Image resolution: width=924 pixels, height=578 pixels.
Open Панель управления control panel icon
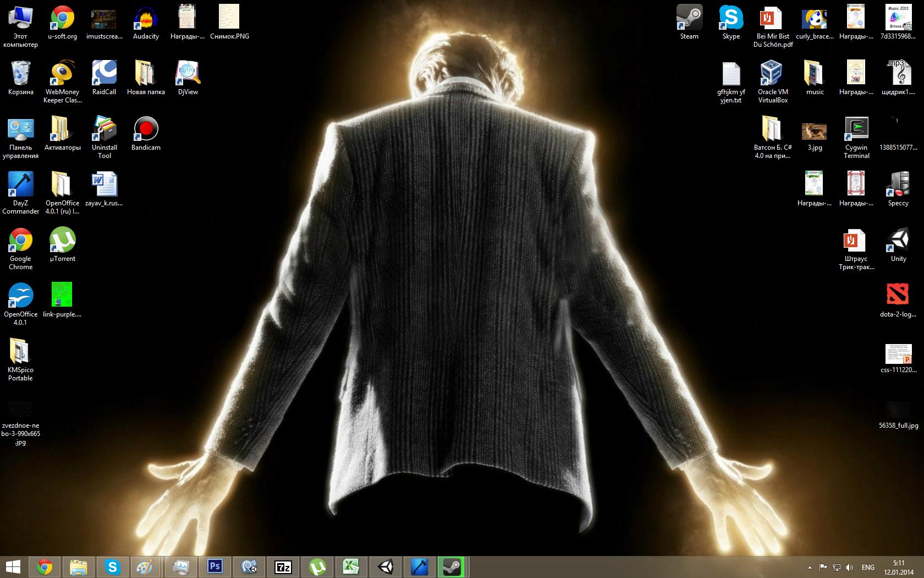[20, 137]
